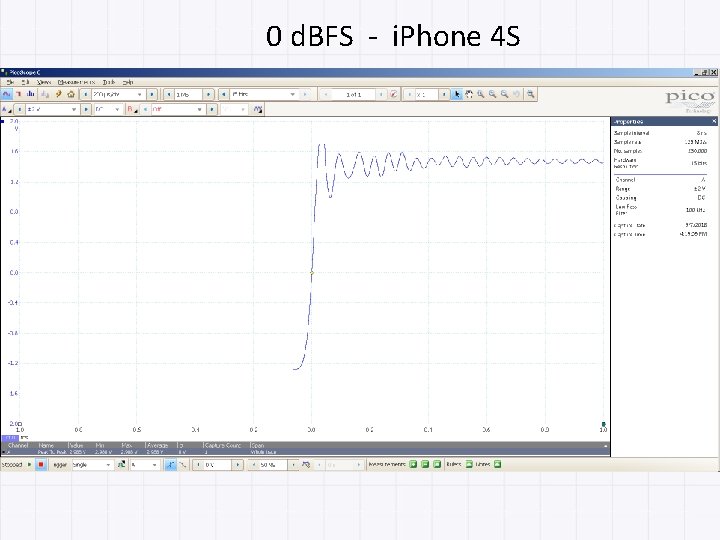Click the Add Measurement green icon

[413, 464]
